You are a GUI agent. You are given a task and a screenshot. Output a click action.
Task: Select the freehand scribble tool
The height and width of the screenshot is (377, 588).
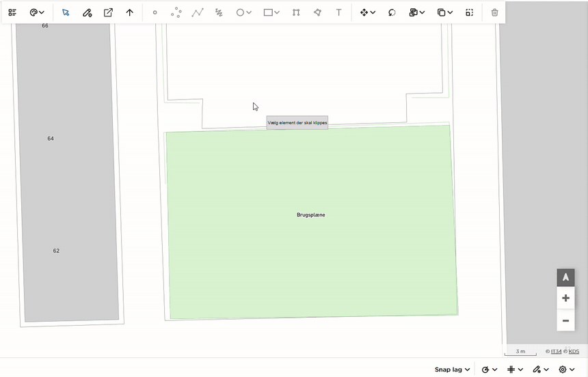point(219,12)
